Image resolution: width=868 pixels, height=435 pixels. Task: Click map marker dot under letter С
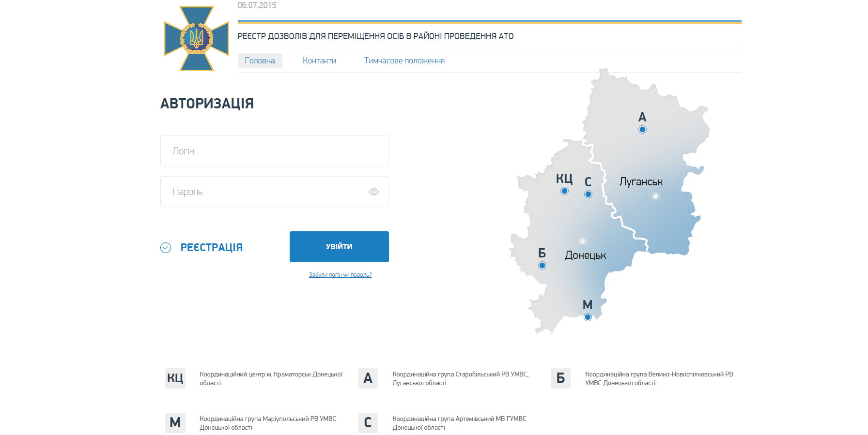pyautogui.click(x=588, y=195)
